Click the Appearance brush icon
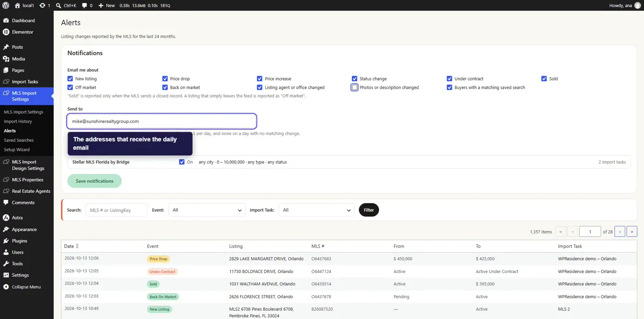This screenshot has width=644, height=319. tap(6, 229)
